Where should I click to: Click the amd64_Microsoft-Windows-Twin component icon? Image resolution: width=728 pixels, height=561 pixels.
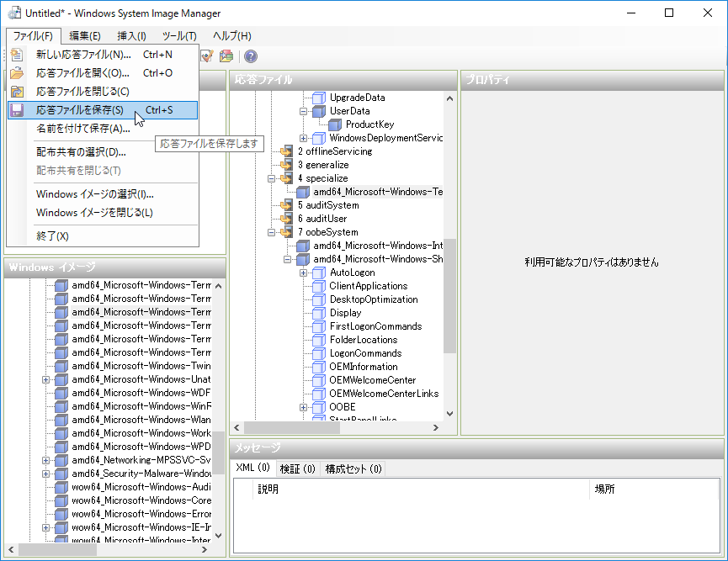[61, 366]
